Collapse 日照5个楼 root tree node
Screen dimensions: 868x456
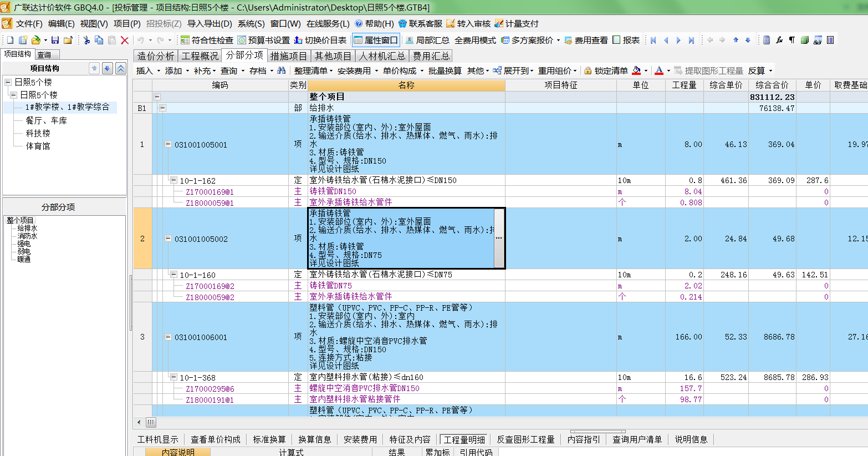point(8,82)
